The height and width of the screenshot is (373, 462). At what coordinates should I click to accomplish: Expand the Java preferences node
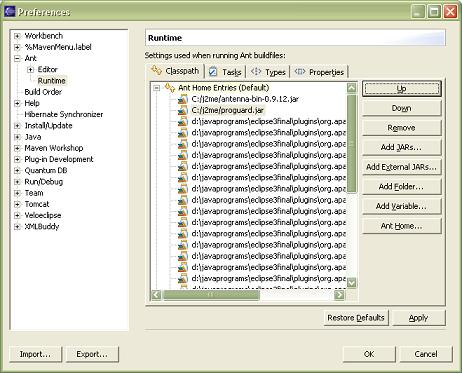pyautogui.click(x=17, y=137)
